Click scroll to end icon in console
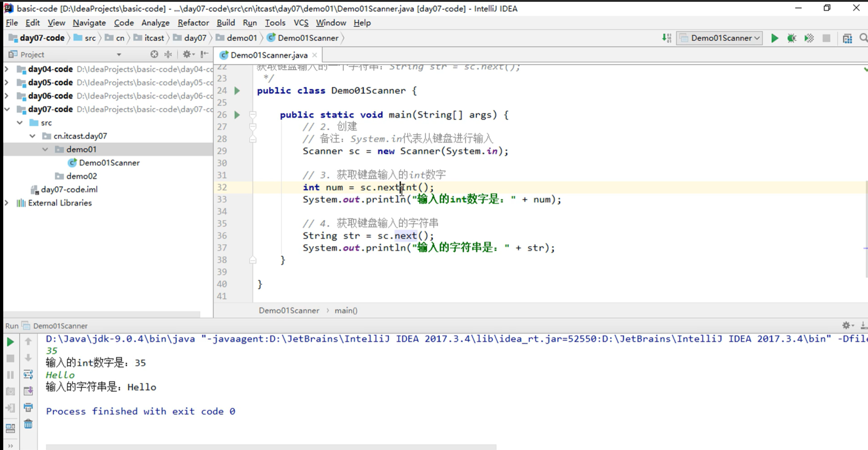This screenshot has width=868, height=450. [28, 391]
